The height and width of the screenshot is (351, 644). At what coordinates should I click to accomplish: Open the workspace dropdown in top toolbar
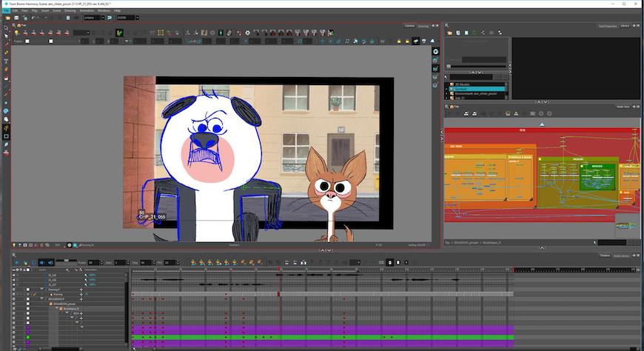tap(94, 18)
